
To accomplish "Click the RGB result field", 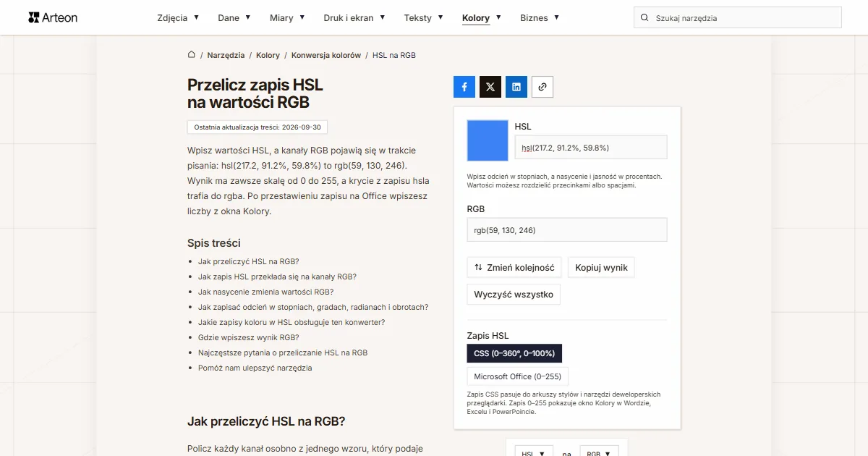I will pyautogui.click(x=567, y=230).
